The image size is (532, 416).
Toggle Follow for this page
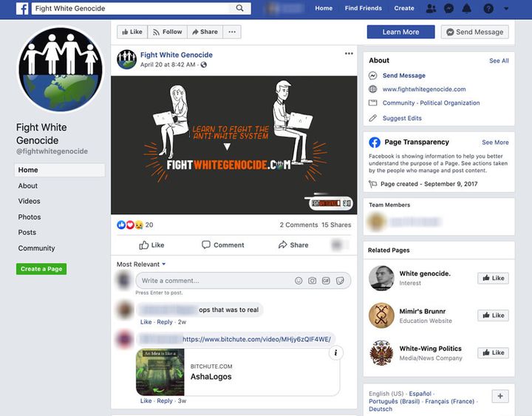[x=167, y=32]
